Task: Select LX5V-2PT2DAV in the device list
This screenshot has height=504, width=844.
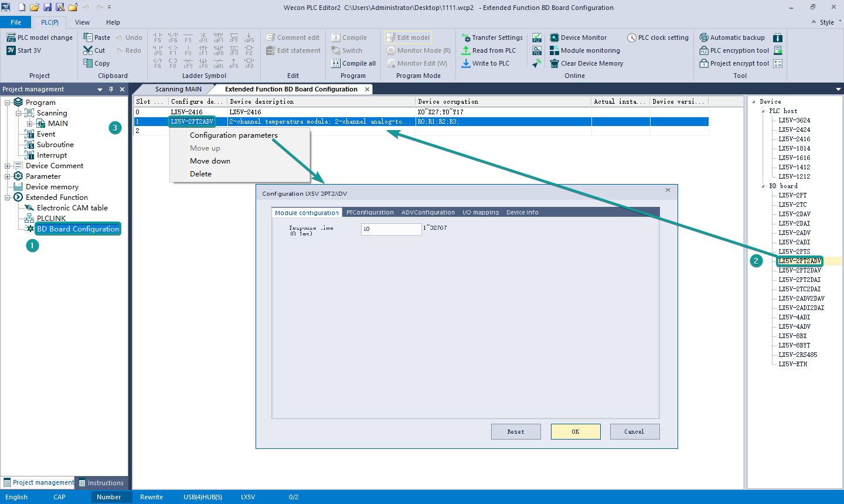Action: pyautogui.click(x=799, y=270)
